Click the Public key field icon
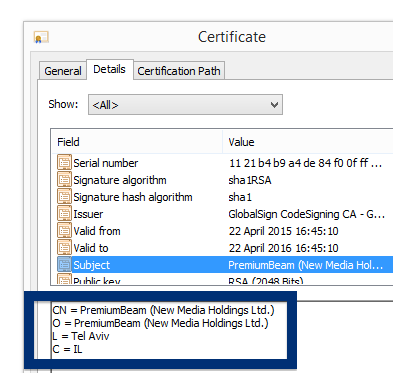This screenshot has height=373, width=393. 64,279
